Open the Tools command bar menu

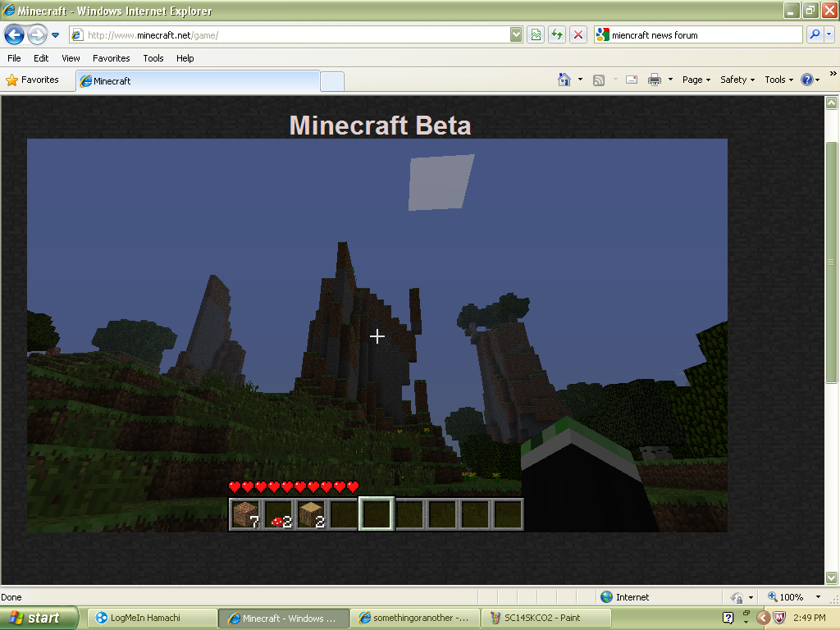click(x=779, y=80)
